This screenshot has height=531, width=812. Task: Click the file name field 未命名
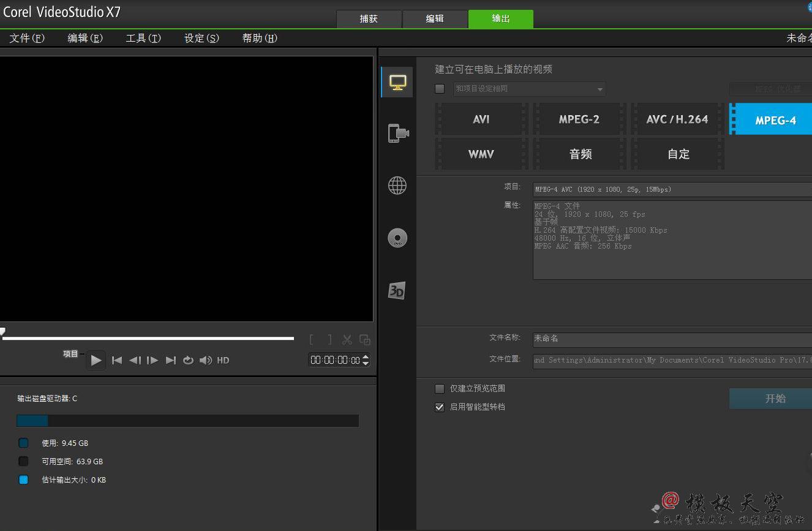672,339
